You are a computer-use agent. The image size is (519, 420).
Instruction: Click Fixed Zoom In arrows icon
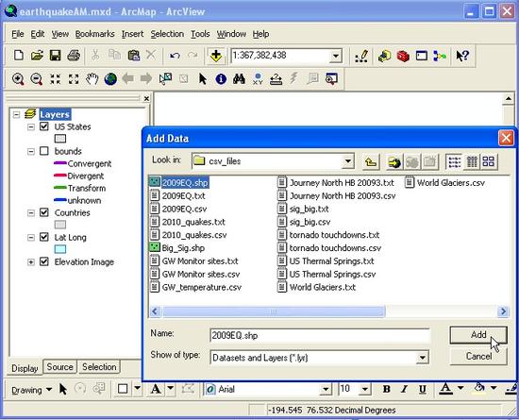click(55, 79)
